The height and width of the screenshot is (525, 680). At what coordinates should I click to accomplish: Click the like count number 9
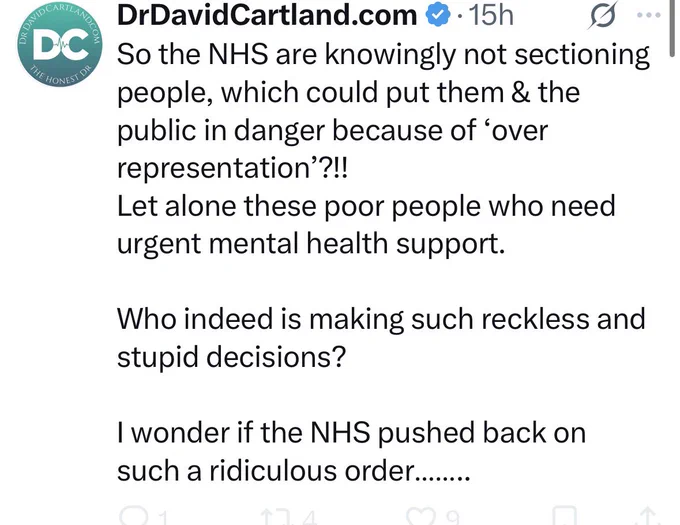click(452, 518)
